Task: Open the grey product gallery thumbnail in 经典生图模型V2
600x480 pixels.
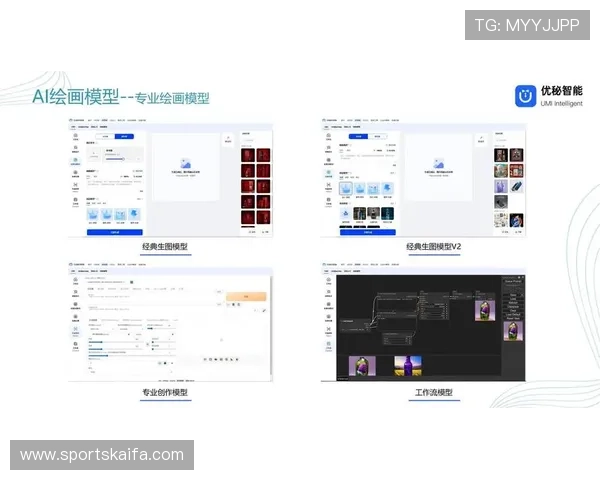Action: (501, 202)
